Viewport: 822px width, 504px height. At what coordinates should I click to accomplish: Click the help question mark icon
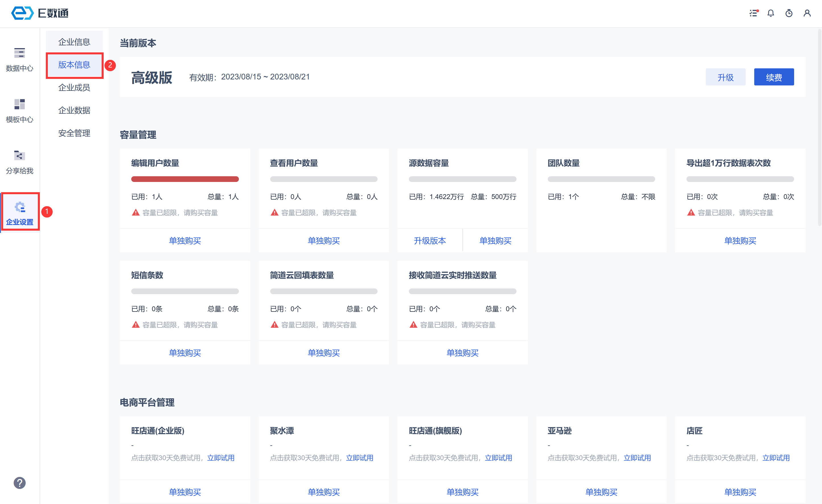point(19,483)
